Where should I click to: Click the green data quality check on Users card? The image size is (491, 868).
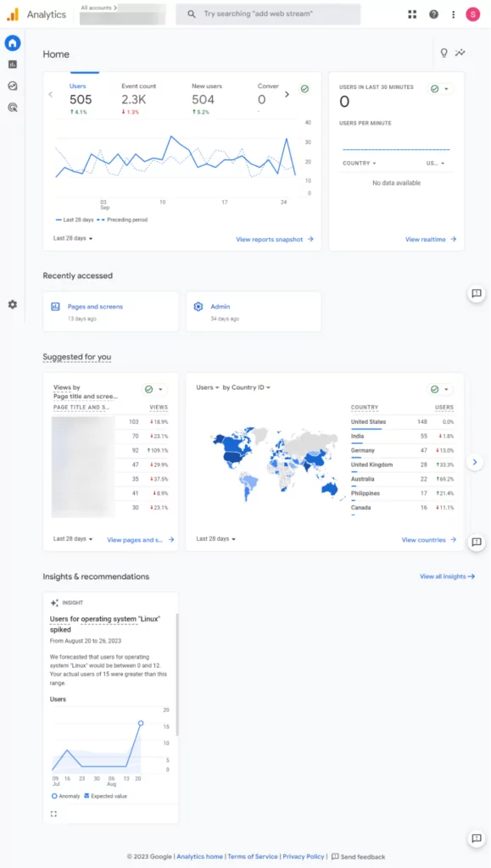pyautogui.click(x=304, y=88)
